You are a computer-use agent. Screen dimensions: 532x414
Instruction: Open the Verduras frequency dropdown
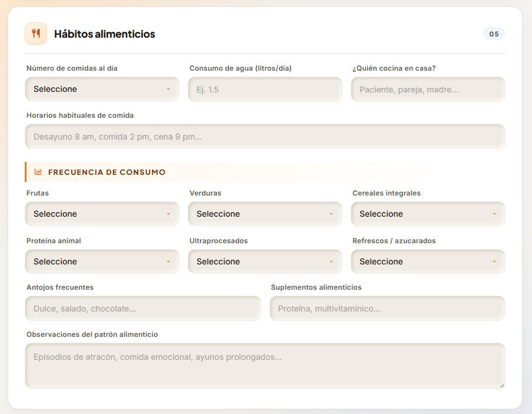pos(265,214)
